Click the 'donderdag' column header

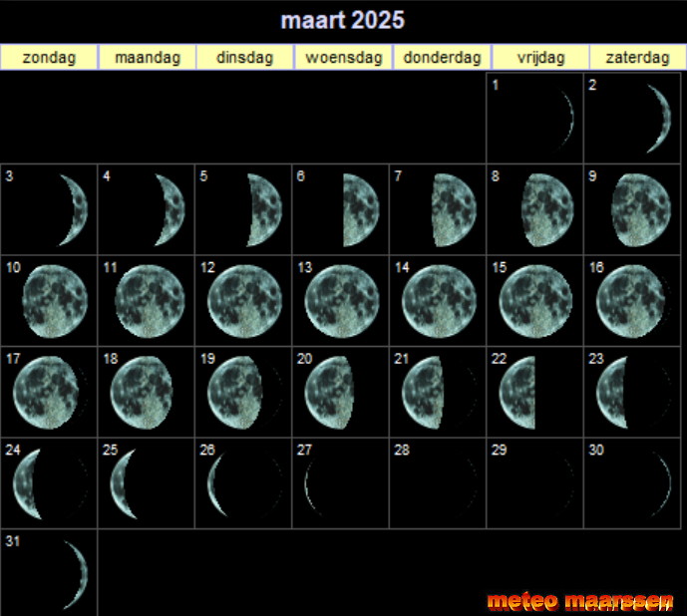(x=442, y=57)
